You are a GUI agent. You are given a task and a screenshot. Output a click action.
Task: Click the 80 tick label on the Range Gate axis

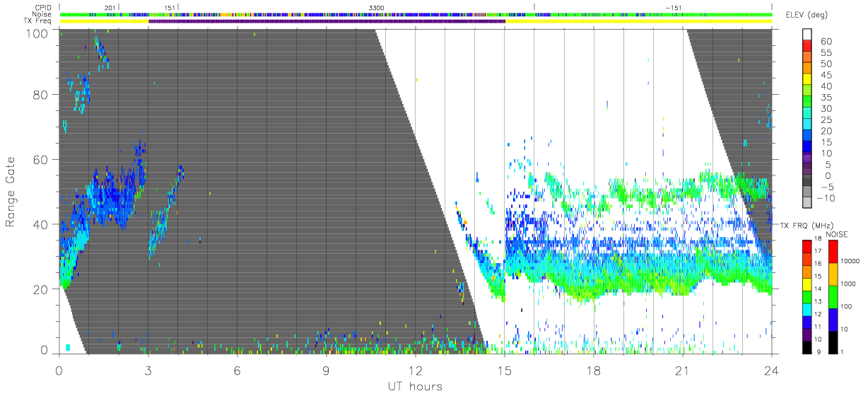coord(42,95)
